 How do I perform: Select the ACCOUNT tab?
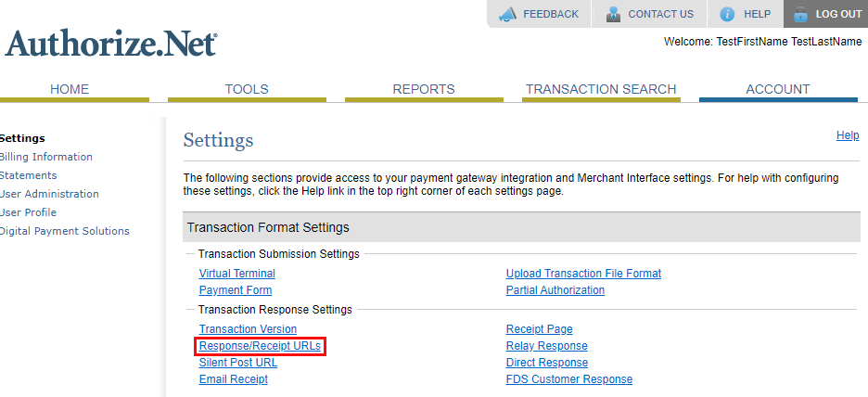click(x=778, y=89)
